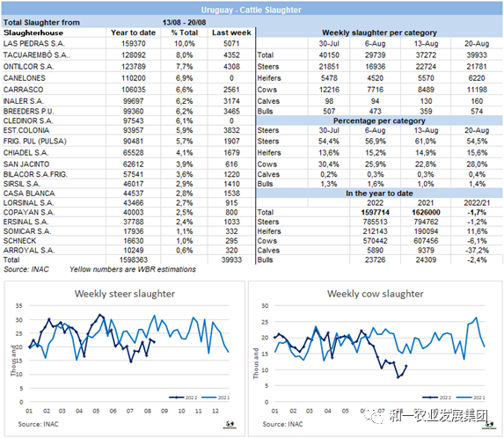504x438 pixels.
Task: Select the bulls 2021 value 24309
Action: pos(426,259)
